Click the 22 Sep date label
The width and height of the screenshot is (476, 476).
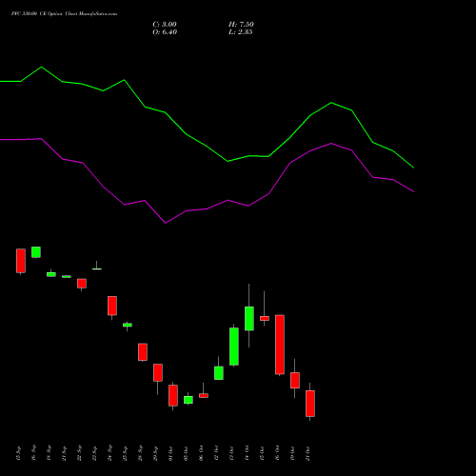click(79, 453)
